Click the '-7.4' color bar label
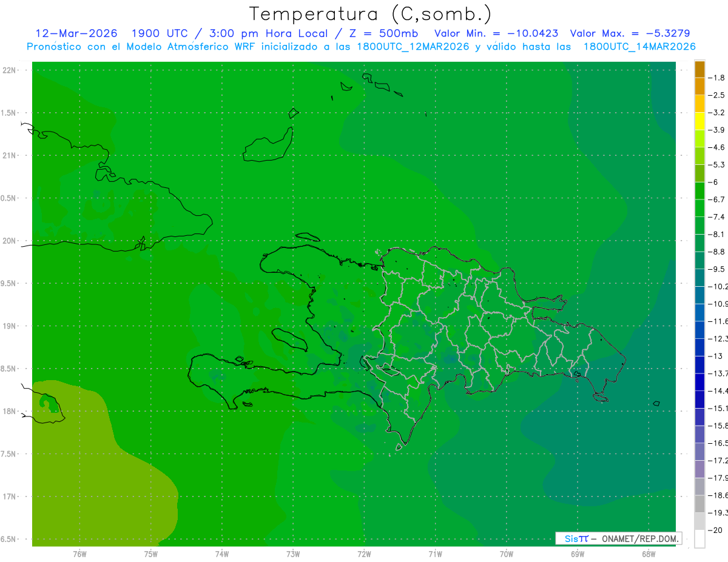Viewport: 728px width, 562px height. 716,216
